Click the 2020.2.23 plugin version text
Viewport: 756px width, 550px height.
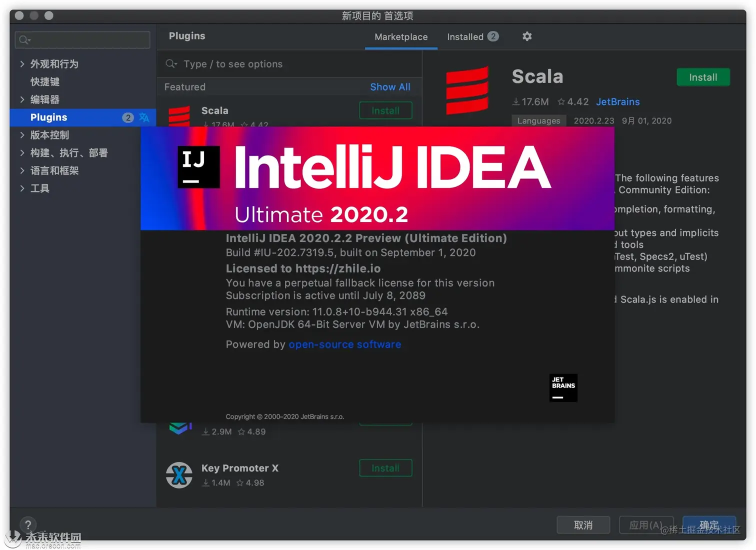(x=594, y=121)
